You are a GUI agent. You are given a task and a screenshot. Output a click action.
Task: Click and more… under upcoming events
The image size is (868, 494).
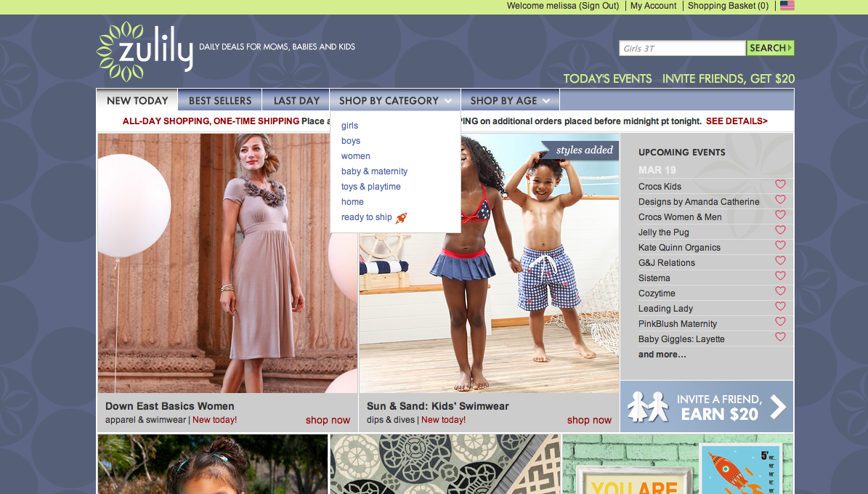pyautogui.click(x=662, y=355)
